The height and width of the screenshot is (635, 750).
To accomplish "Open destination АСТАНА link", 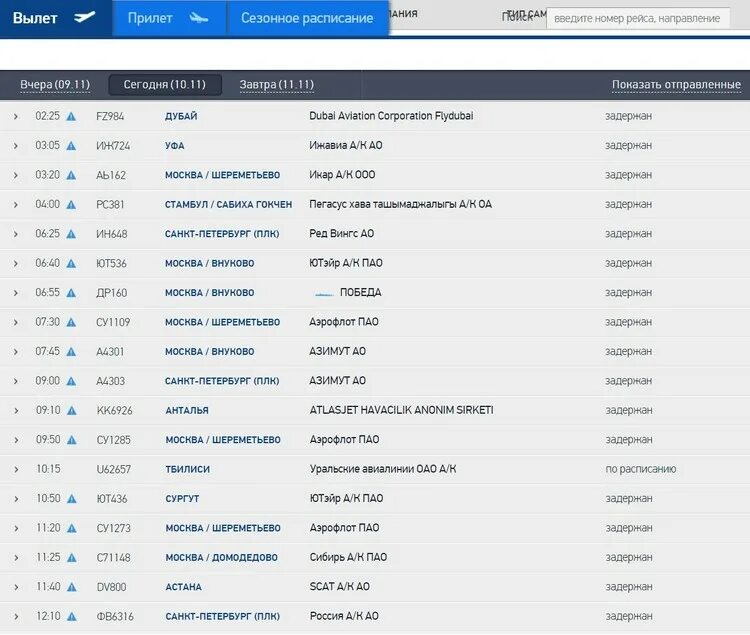I will pyautogui.click(x=183, y=587).
